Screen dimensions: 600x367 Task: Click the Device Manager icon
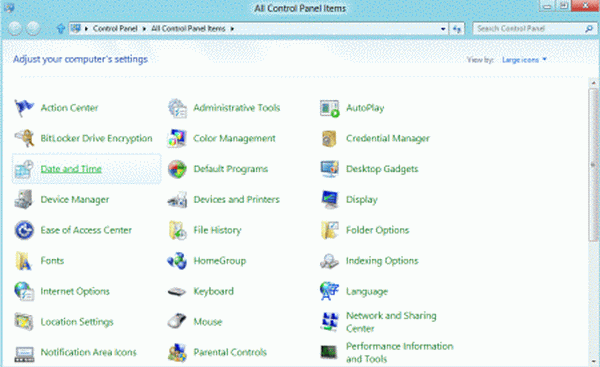[x=24, y=200]
